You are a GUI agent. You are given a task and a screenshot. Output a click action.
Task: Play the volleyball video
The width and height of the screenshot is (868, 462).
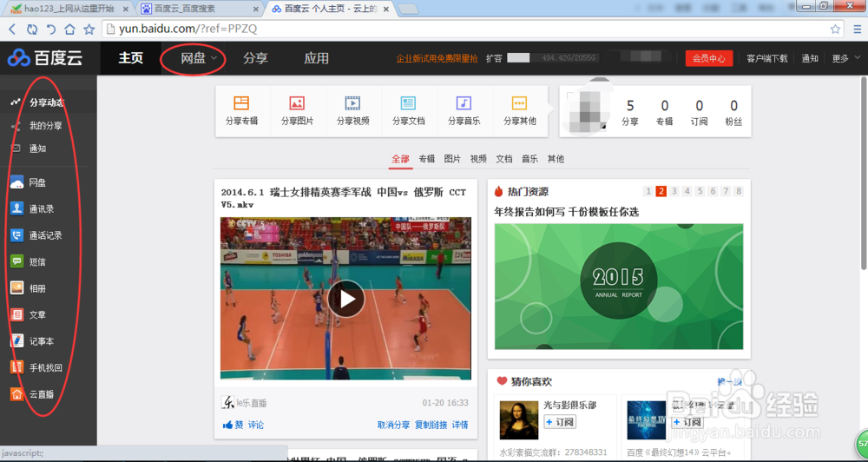click(346, 299)
